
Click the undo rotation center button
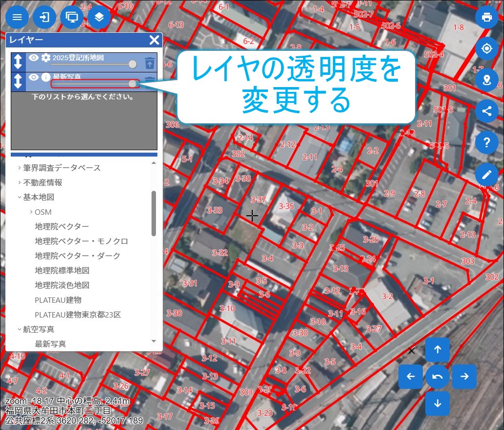pos(438,377)
